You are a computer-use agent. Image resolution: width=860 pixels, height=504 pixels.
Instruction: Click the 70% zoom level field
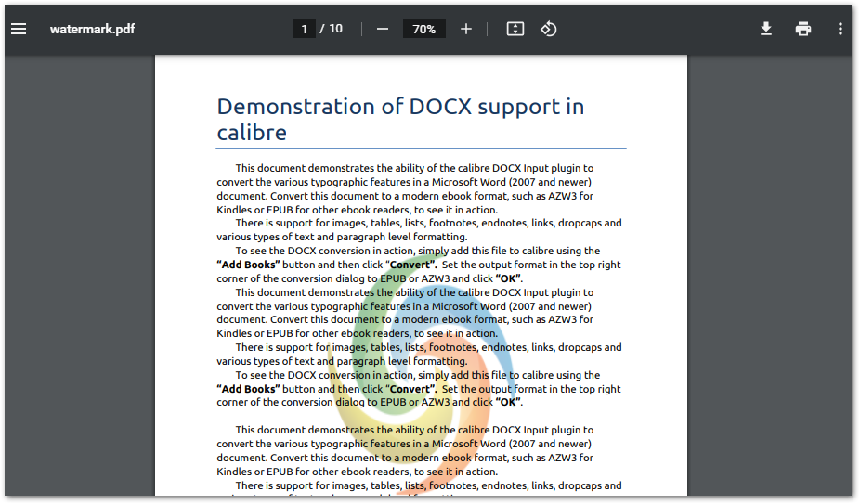(x=424, y=29)
